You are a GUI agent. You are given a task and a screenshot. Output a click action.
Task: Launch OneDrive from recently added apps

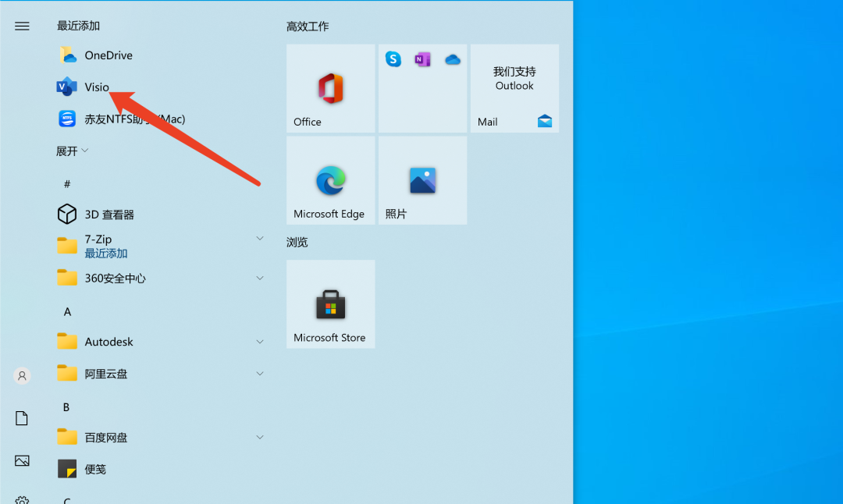pos(108,55)
